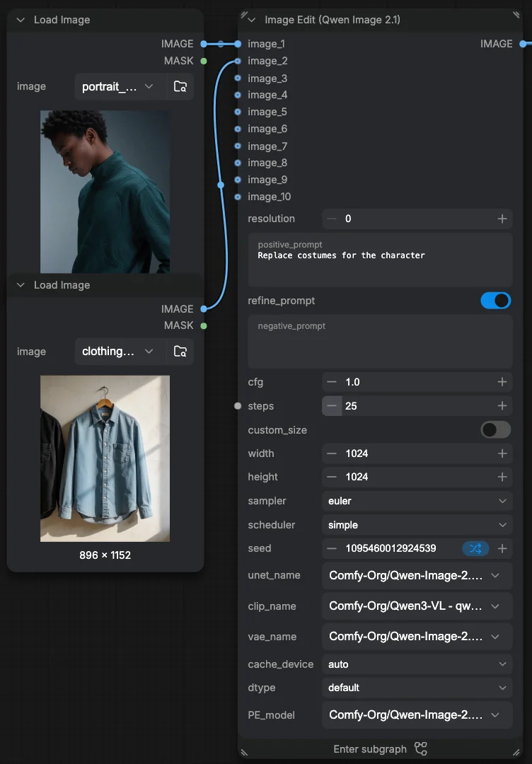Viewport: 532px width, 764px height.
Task: Click the image_1 input socket
Action: [x=238, y=44]
